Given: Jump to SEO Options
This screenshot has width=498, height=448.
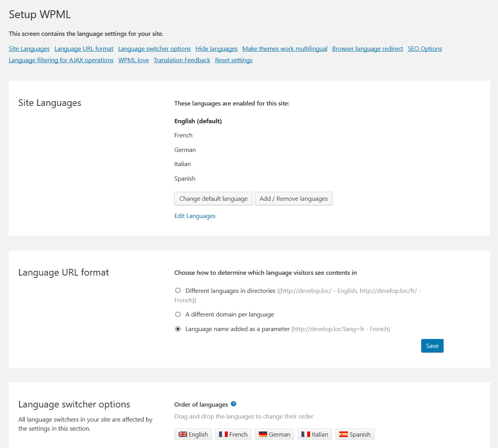Looking at the screenshot, I should [425, 49].
